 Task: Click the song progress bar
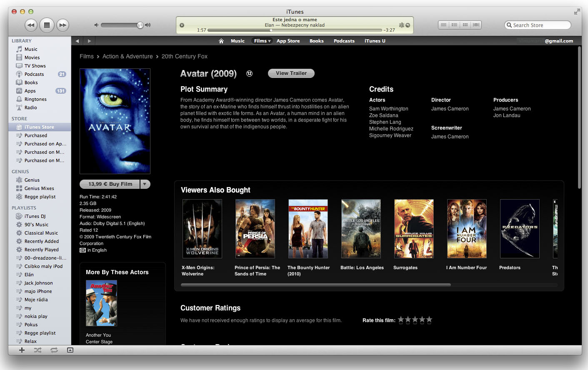[x=295, y=30]
